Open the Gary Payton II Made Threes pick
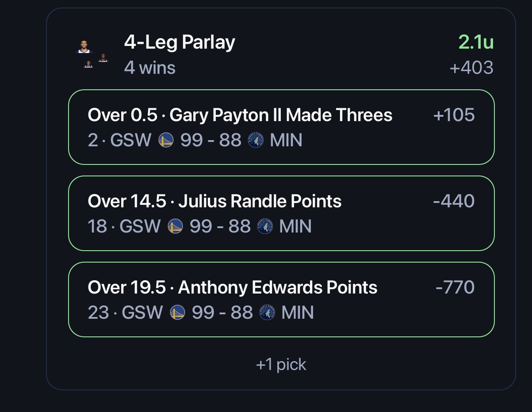Viewport: 532px width, 412px height. (281, 127)
